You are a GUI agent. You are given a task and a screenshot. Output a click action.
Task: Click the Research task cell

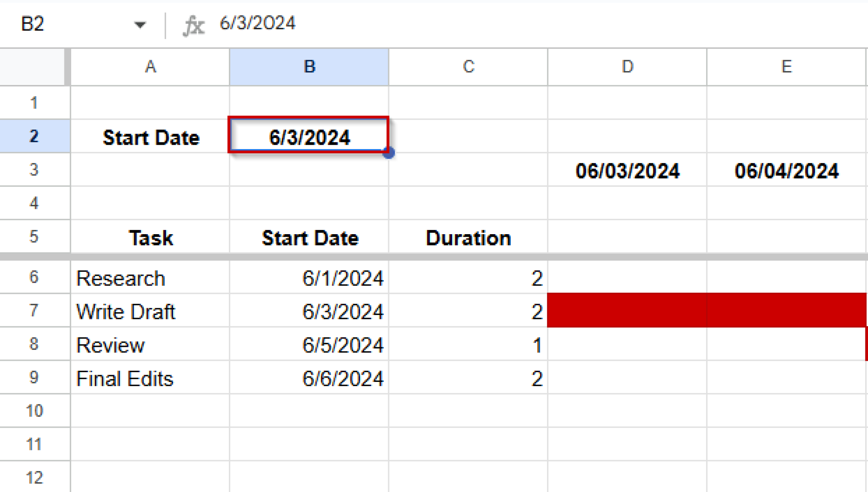(151, 278)
